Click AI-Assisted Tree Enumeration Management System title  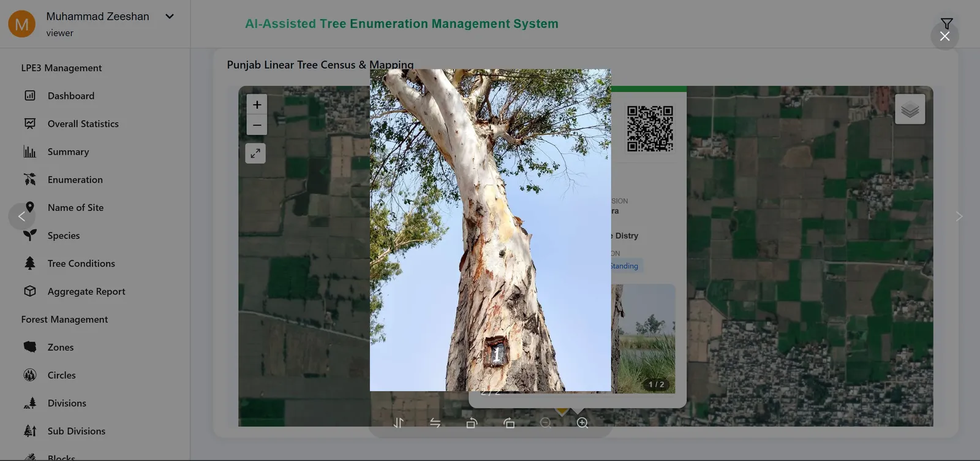pyautogui.click(x=402, y=24)
